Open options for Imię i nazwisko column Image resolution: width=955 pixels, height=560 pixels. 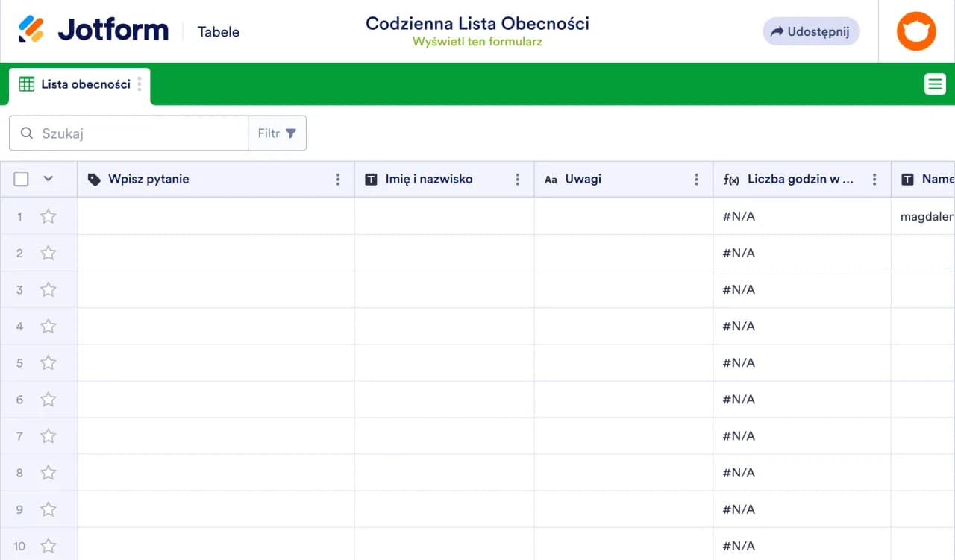click(518, 180)
